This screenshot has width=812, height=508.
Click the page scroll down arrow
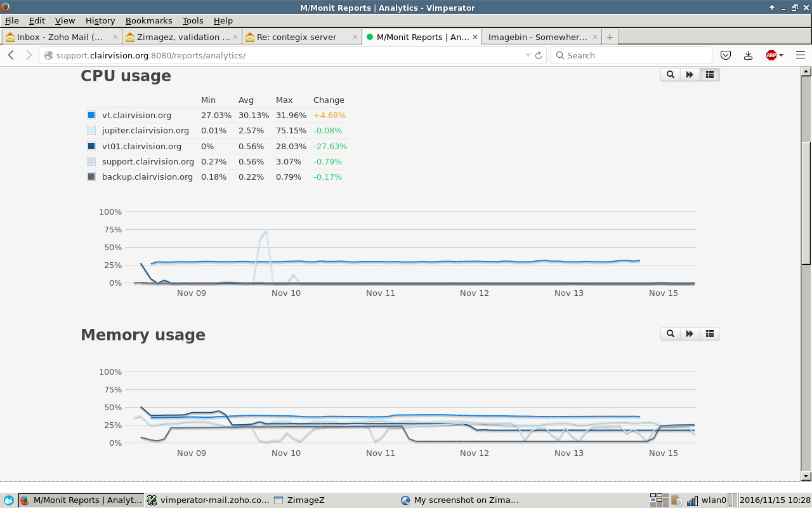(x=806, y=476)
